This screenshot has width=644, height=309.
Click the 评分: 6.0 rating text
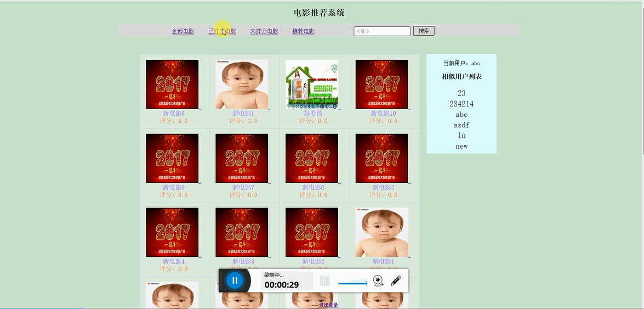(174, 121)
